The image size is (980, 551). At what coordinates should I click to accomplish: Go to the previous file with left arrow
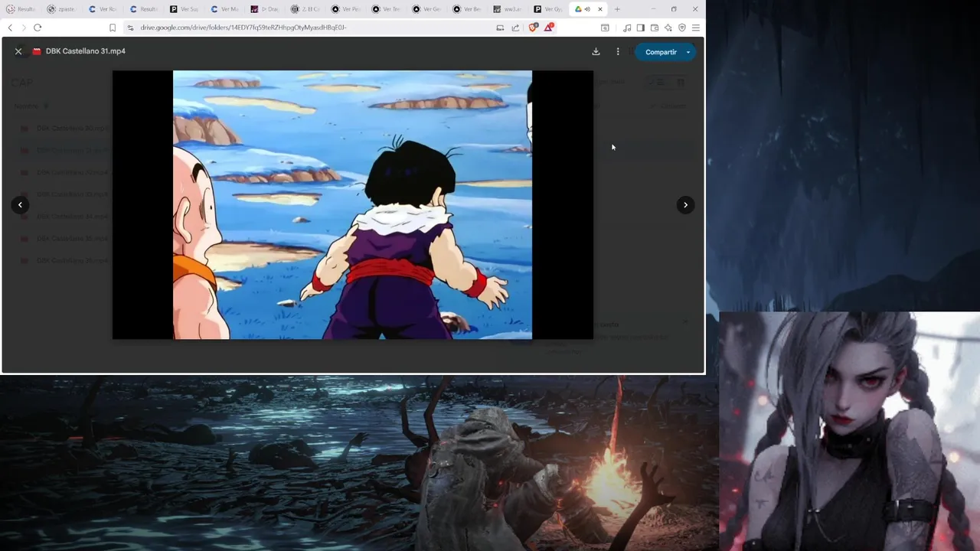[x=20, y=204]
